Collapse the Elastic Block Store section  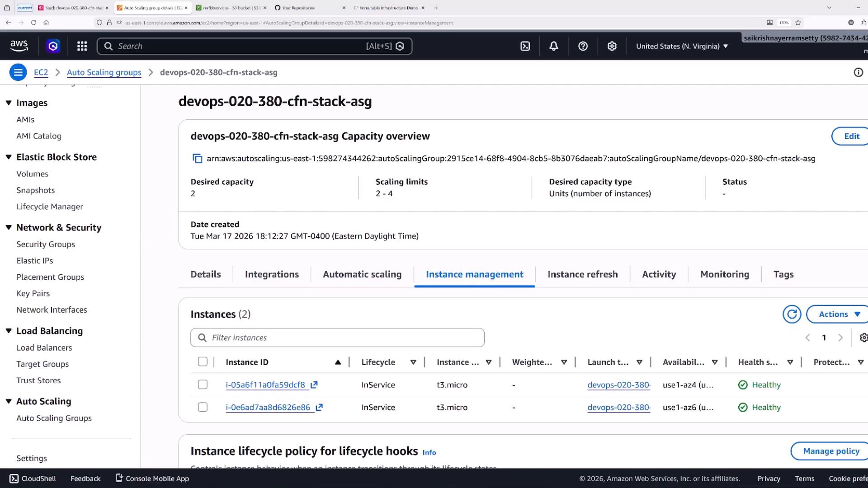pos(9,157)
